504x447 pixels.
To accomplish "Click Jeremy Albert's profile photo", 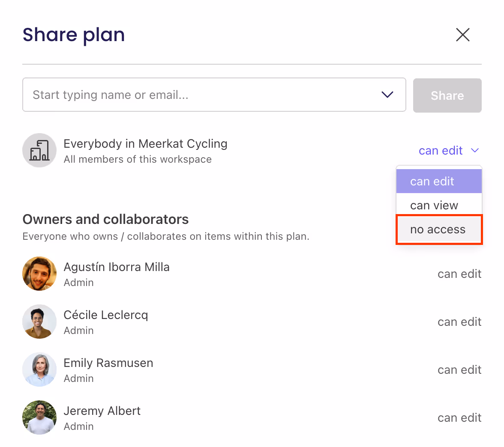I will pyautogui.click(x=39, y=417).
